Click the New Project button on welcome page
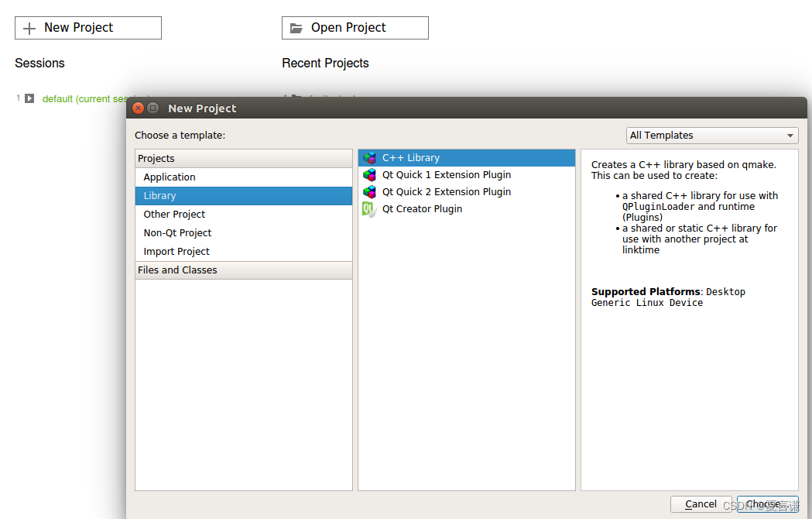Image resolution: width=812 pixels, height=519 pixels. coord(88,28)
